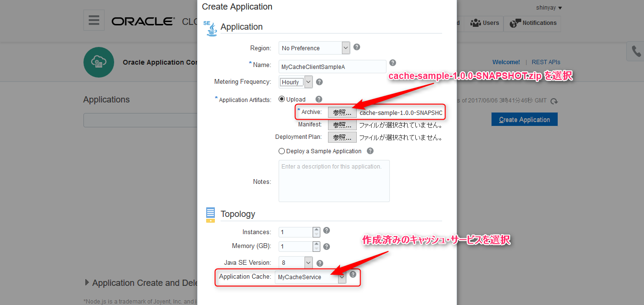This screenshot has width=644, height=305.
Task: Open help for Application Cache
Action: (353, 274)
